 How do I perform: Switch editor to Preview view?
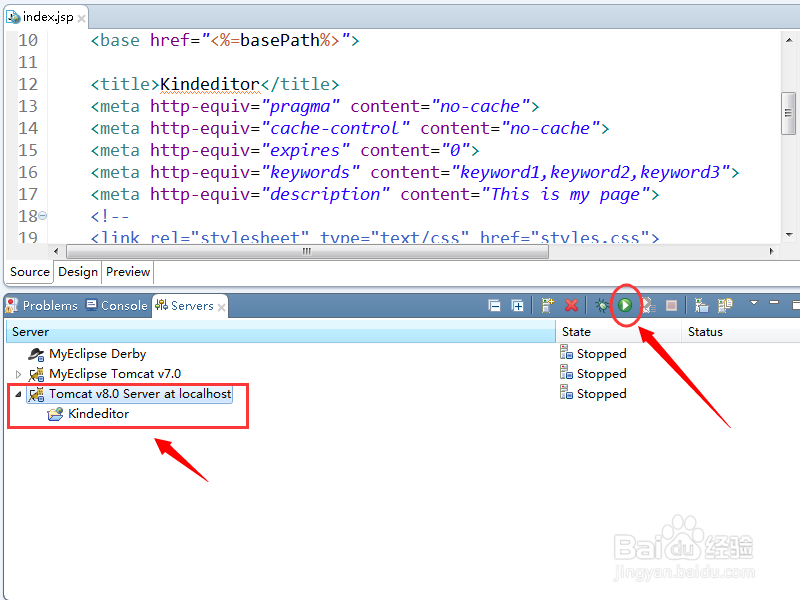(x=128, y=272)
